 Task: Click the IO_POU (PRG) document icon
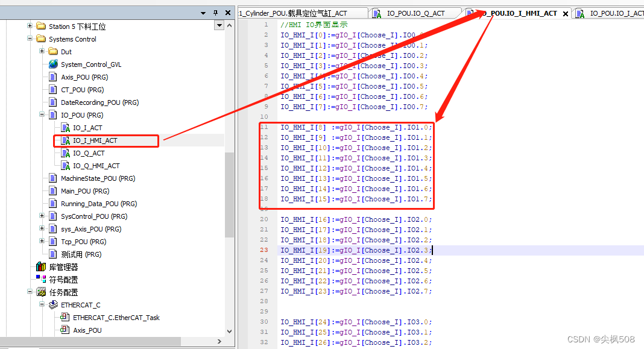pyautogui.click(x=52, y=115)
